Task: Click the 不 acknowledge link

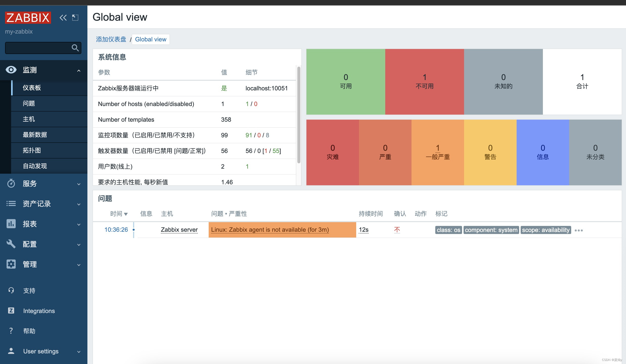Action: pos(397,230)
